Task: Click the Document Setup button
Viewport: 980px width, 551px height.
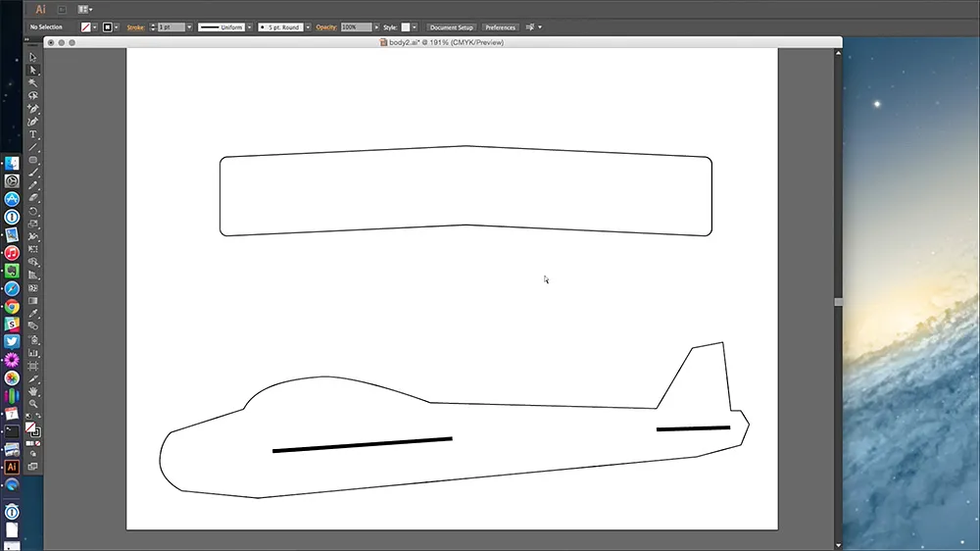Action: coord(452,27)
